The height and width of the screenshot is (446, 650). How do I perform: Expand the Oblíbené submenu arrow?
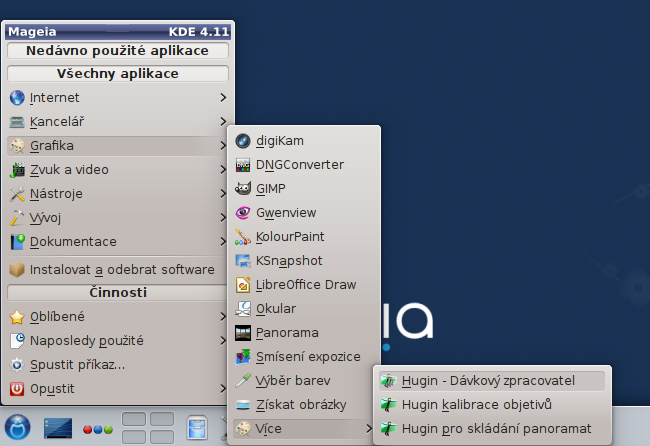pos(223,317)
